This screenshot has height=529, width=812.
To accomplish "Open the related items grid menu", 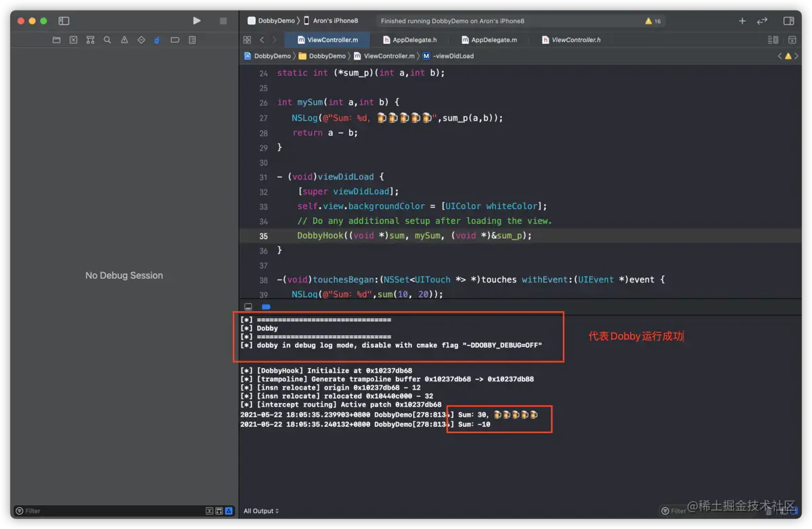I will pos(247,40).
